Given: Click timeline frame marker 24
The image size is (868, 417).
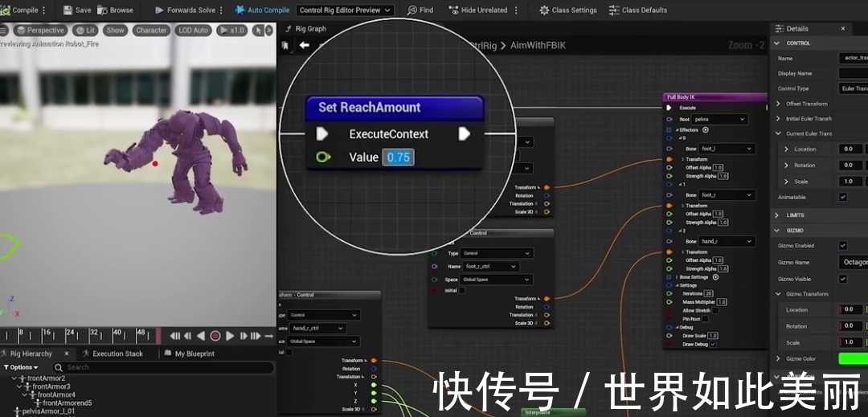Looking at the screenshot, I should coord(70,333).
